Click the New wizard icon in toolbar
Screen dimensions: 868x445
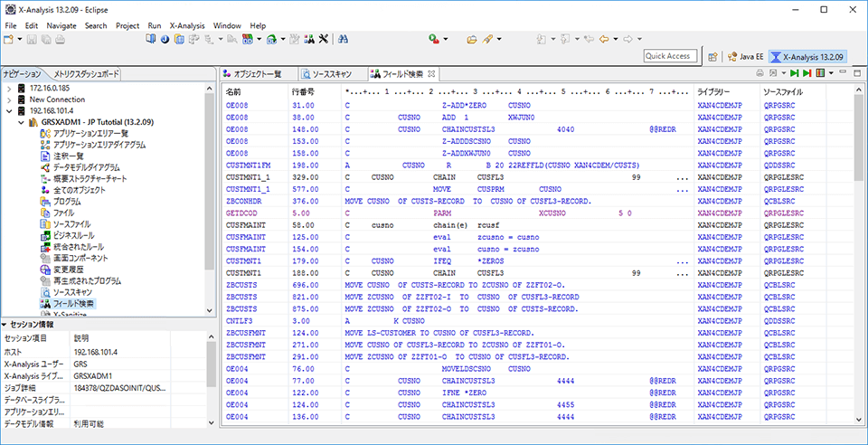tap(8, 39)
